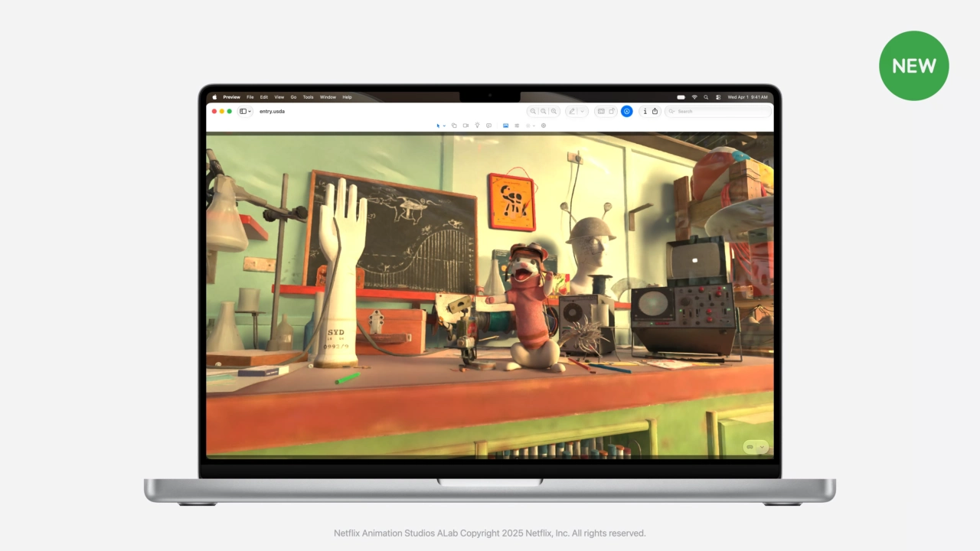Click the light bulb lighting icon

point(477,126)
